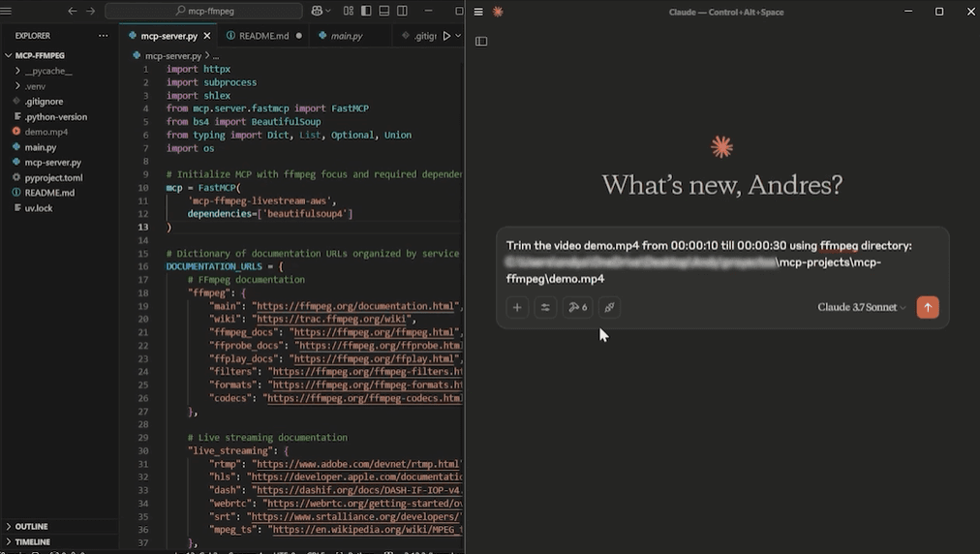Viewport: 980px width, 554px height.
Task: Click the breadcrumb ellipsis after mcp-server.py
Action: pos(216,55)
